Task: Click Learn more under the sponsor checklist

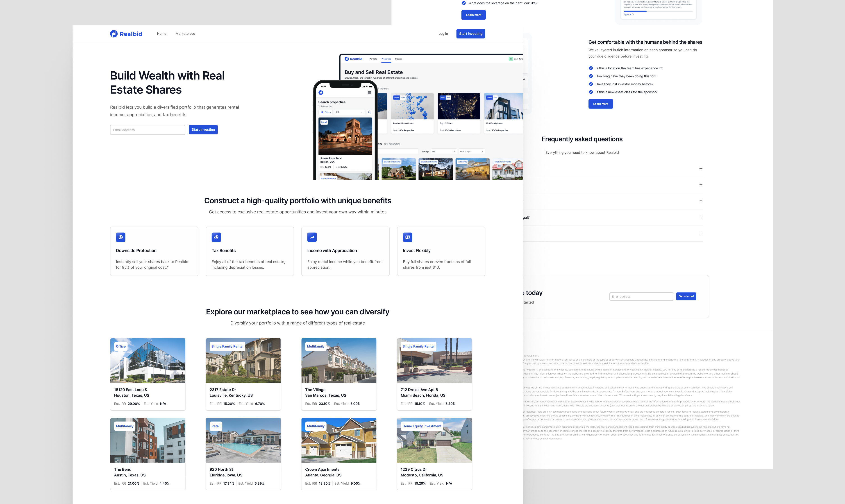Action: (600, 104)
